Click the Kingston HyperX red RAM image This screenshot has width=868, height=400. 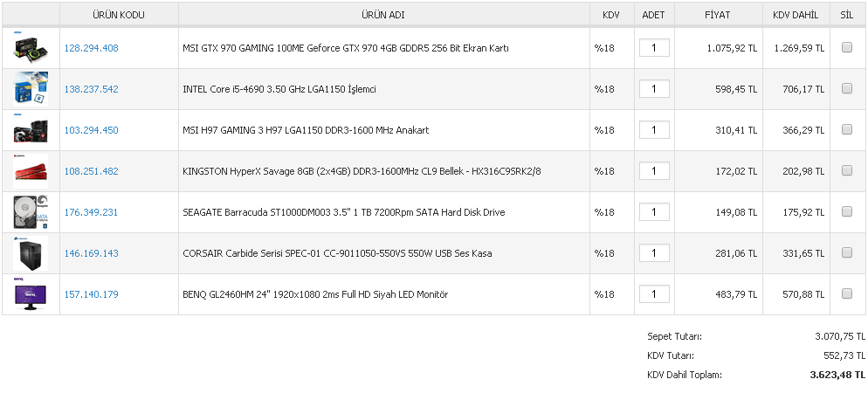coord(31,171)
